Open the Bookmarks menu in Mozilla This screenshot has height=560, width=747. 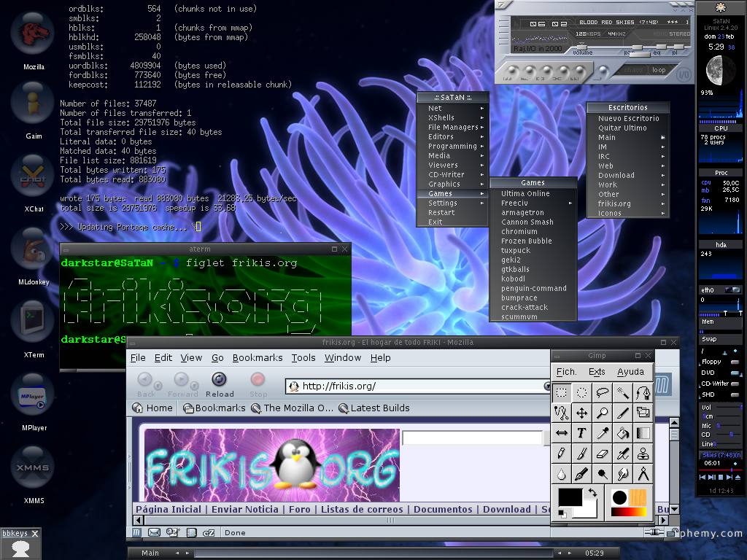coord(258,357)
